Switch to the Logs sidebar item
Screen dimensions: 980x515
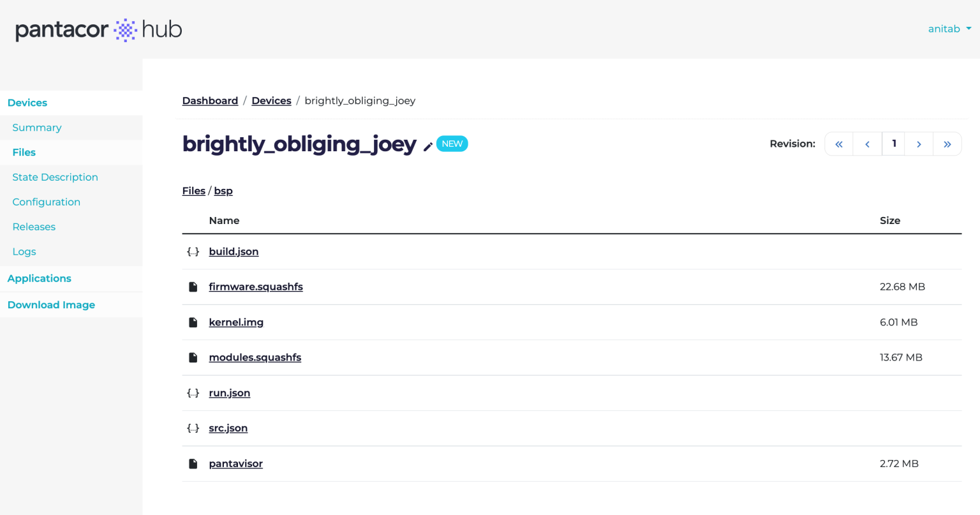coord(24,251)
